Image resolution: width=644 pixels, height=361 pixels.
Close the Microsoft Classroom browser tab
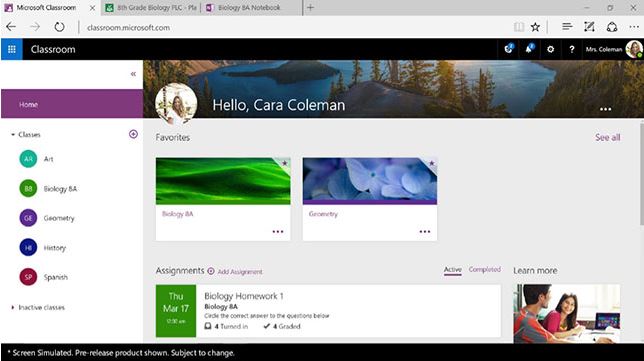pos(92,8)
